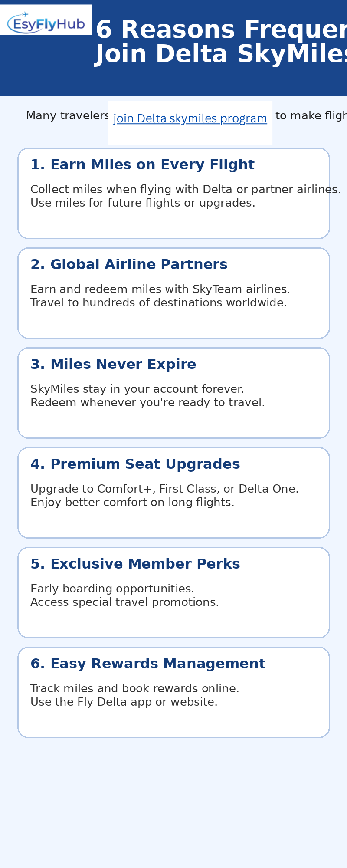This screenshot has height=868, width=347.
Task: Select the Miles Never Expire heading
Action: 113,365
